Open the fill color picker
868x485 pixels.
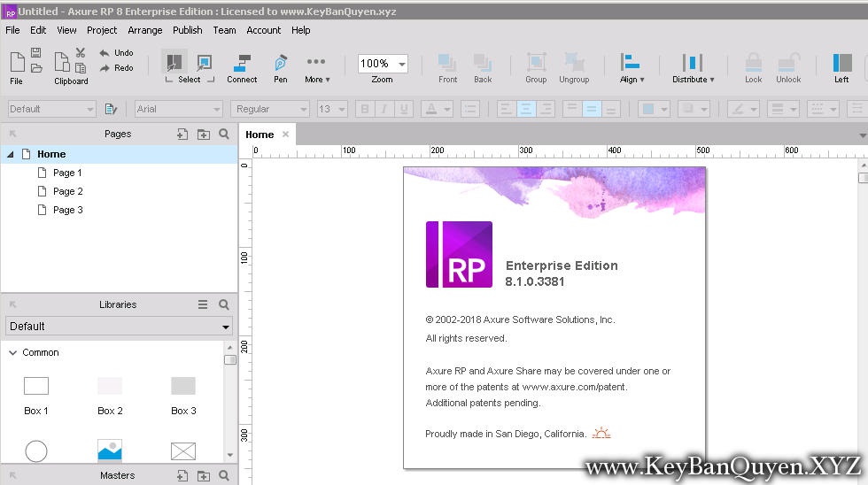(654, 109)
